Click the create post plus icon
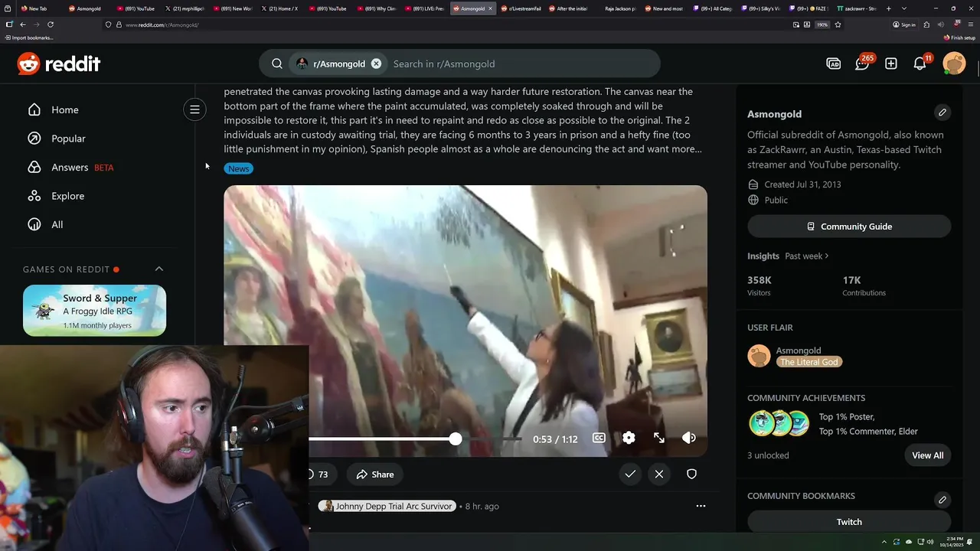 click(891, 64)
